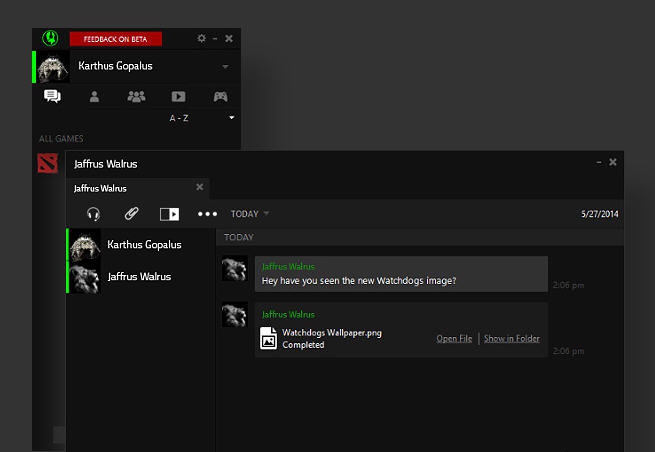Expand the Karthus Gopalus status dropdown
Screen dimensions: 655x452
(225, 67)
